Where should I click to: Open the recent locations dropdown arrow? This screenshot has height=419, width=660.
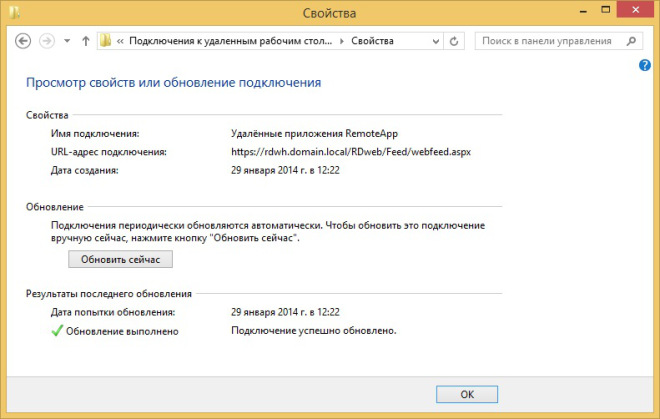[x=67, y=42]
